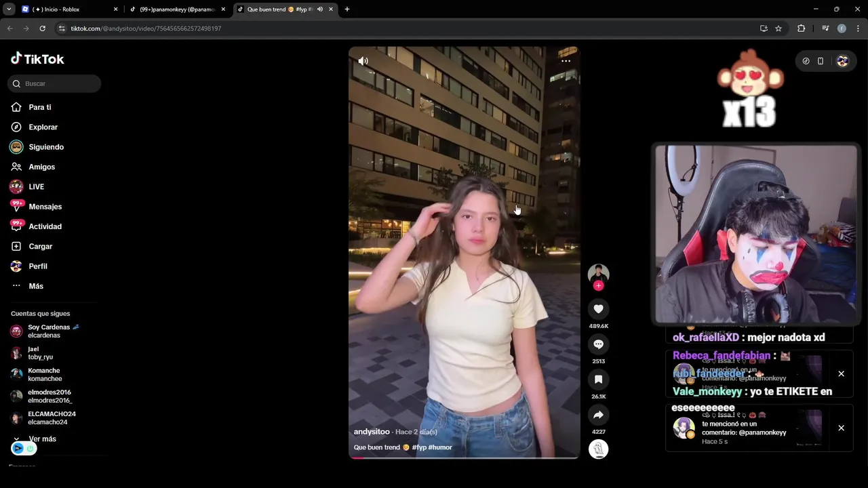Open andysitoo creator avatar beside video

(598, 274)
